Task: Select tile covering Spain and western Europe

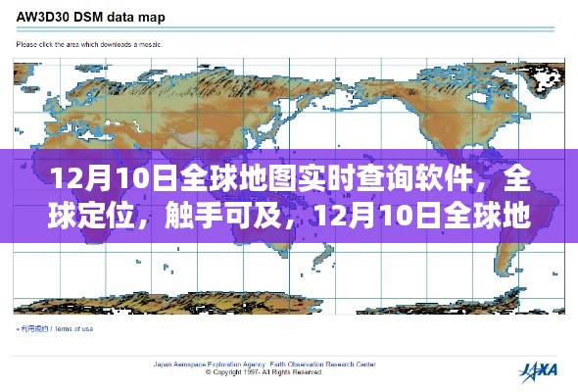Action: point(36,135)
